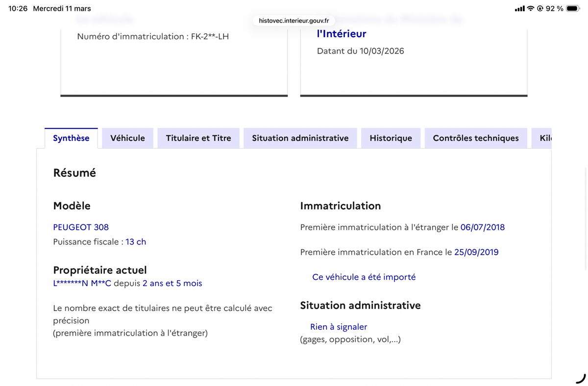Click the foreign registration date 06/07/2018

[x=482, y=227]
